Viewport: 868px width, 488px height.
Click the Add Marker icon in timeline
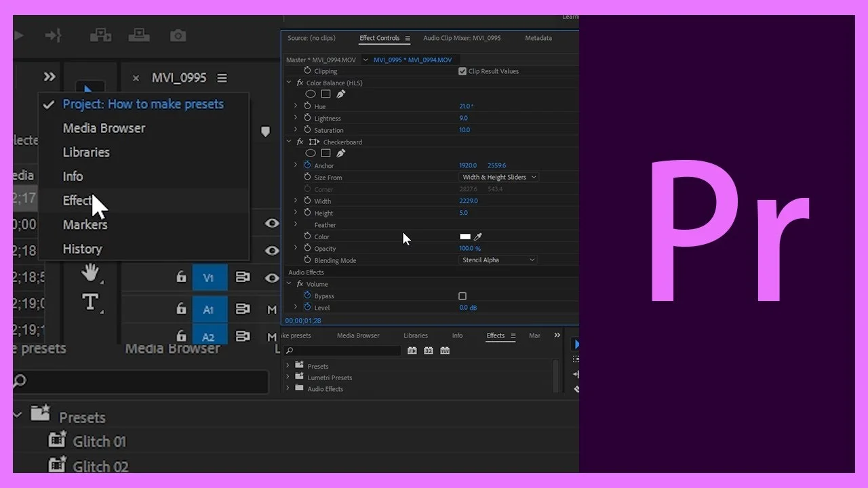pyautogui.click(x=265, y=131)
